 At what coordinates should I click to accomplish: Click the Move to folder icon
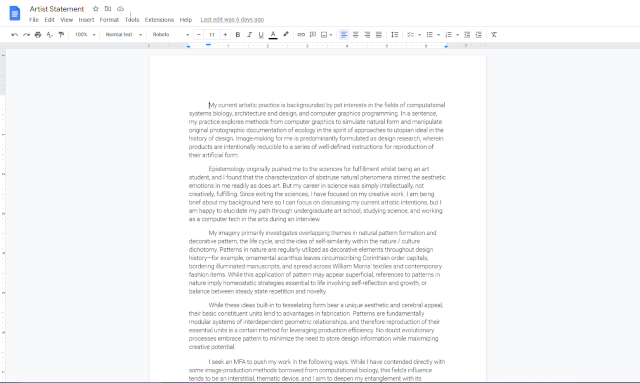click(108, 9)
